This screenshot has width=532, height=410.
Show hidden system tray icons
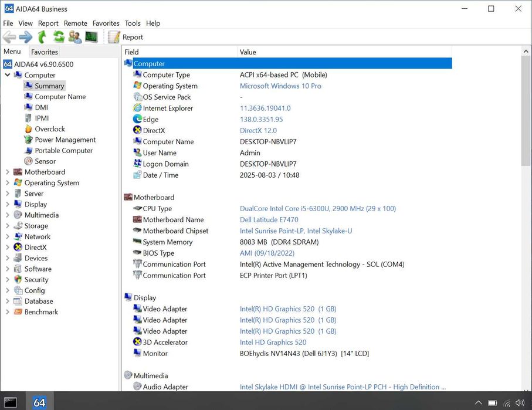point(479,403)
